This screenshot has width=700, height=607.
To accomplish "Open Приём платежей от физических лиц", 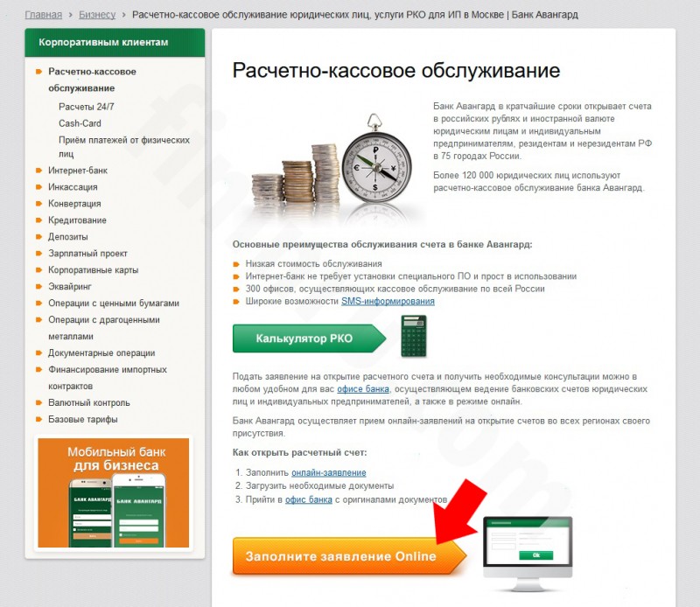I will [124, 147].
